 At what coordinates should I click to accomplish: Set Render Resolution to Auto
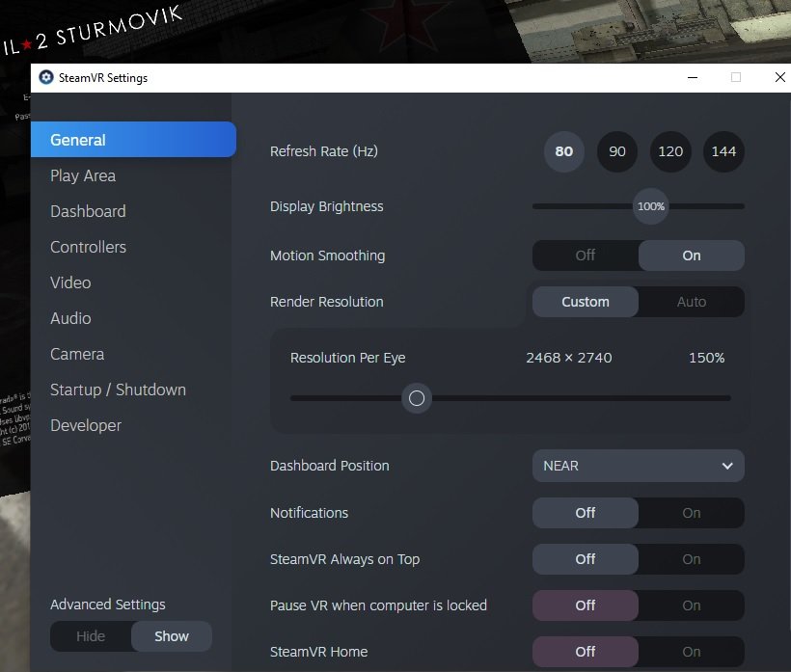691,302
